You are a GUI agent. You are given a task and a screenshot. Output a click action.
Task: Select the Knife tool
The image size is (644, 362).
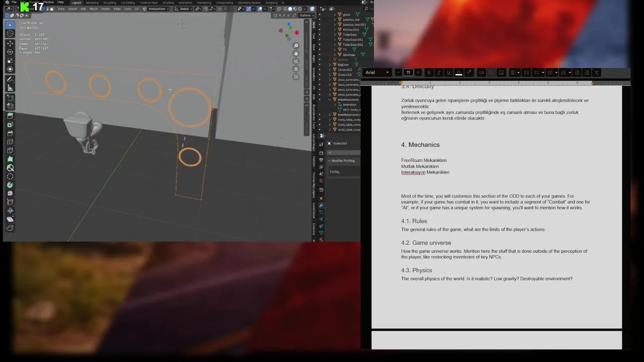[10, 150]
